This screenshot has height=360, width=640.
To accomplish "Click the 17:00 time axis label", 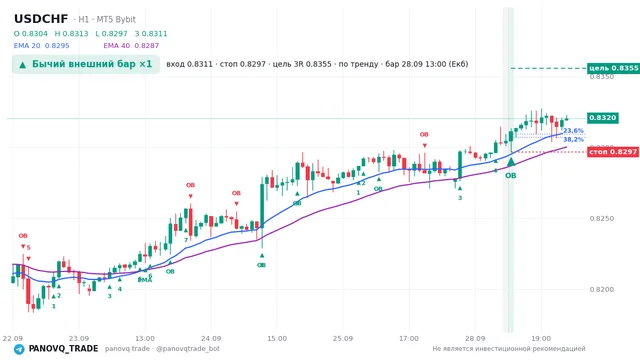I will [409, 338].
